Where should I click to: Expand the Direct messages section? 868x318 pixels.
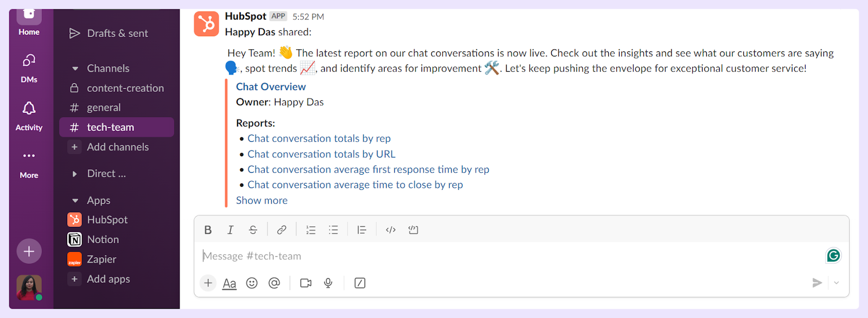[75, 174]
